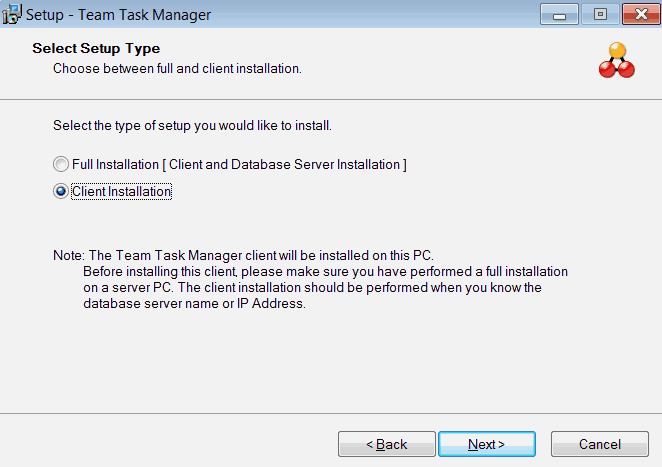The width and height of the screenshot is (662, 467).
Task: Go back with the Back button
Action: pyautogui.click(x=386, y=444)
